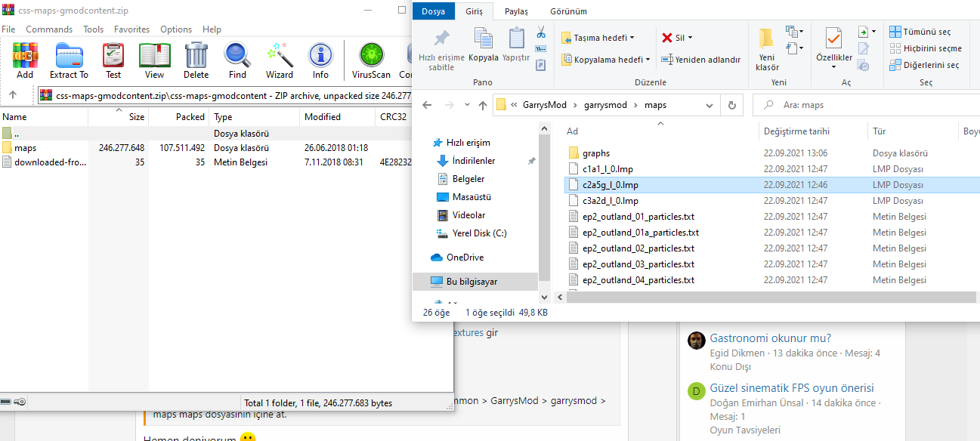The width and height of the screenshot is (980, 441).
Task: Open the Help menu in WinRAR
Action: coord(212,29)
